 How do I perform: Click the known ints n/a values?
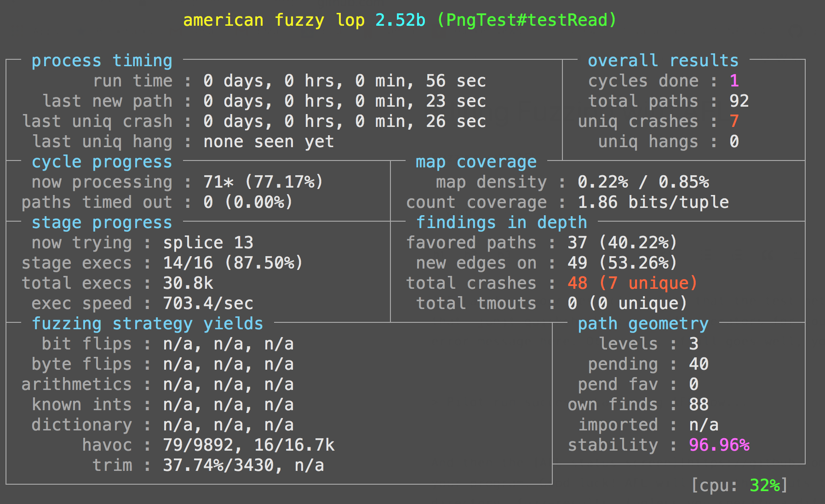coord(229,405)
